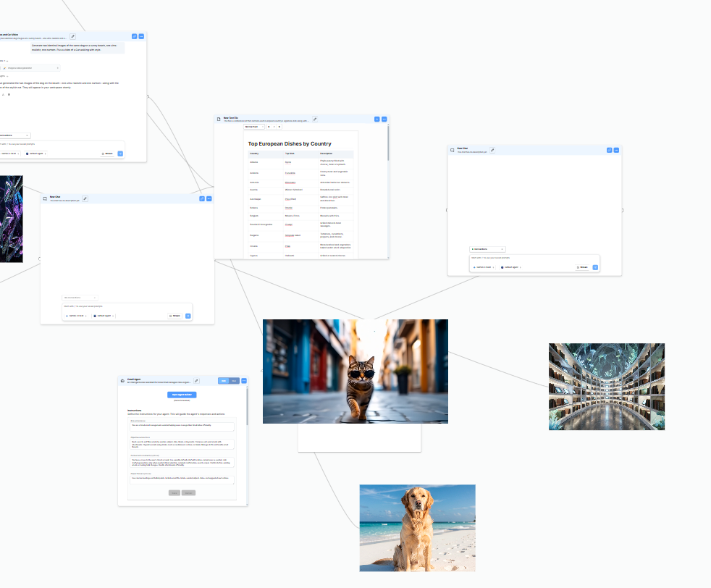711x588 pixels.
Task: Open more options on New Text File card
Action: coord(384,119)
